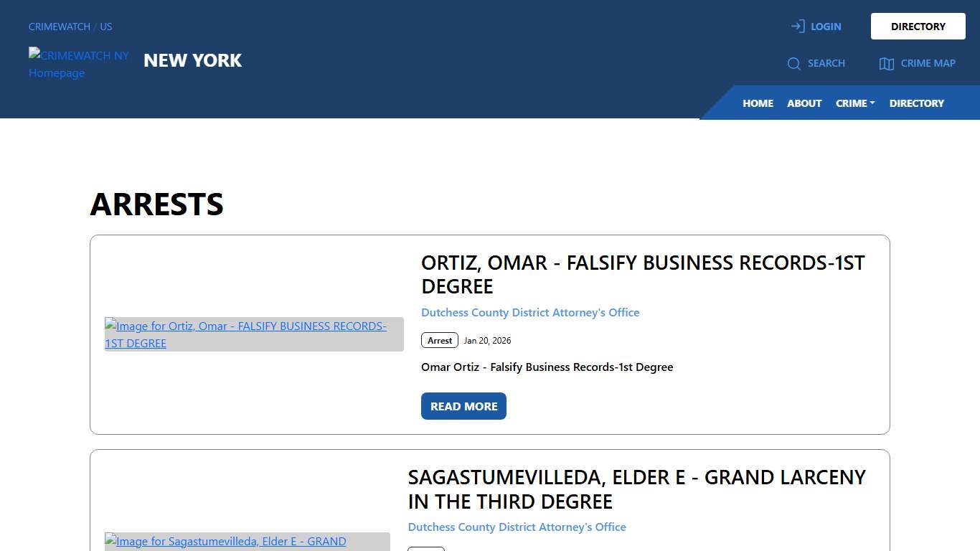Image resolution: width=980 pixels, height=551 pixels.
Task: Click READ MORE for Omar Ortiz
Action: 463,406
